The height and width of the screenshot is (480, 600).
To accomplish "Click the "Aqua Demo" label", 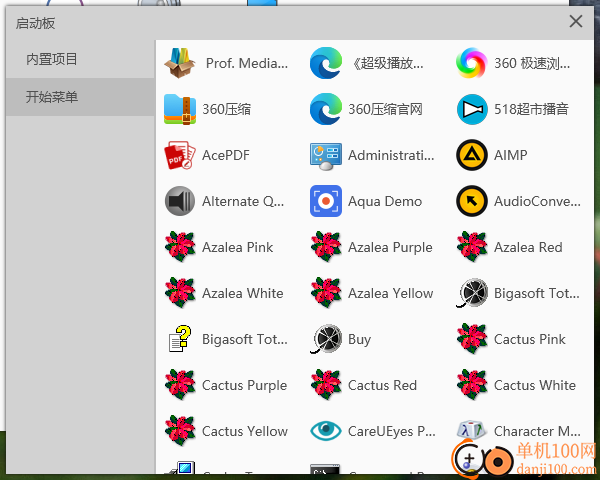I will coord(385,201).
